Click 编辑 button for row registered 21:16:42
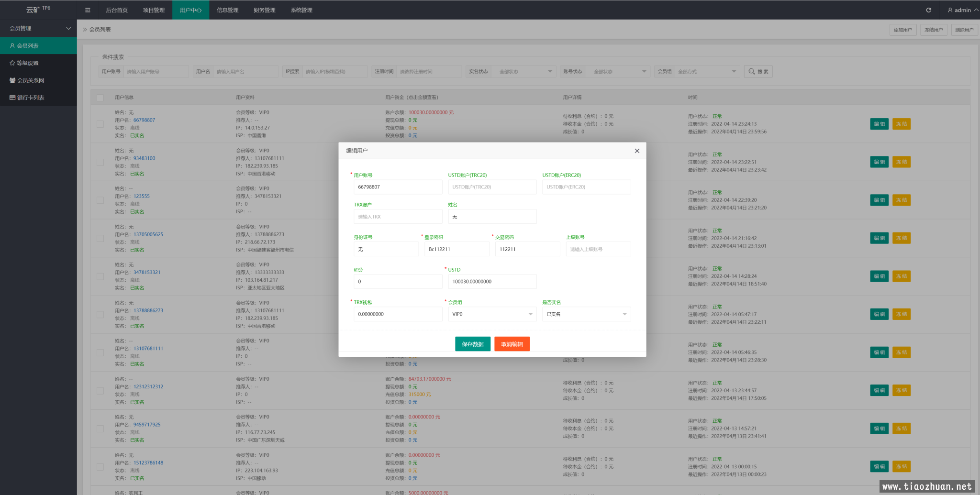This screenshot has width=980, height=495. tap(880, 238)
